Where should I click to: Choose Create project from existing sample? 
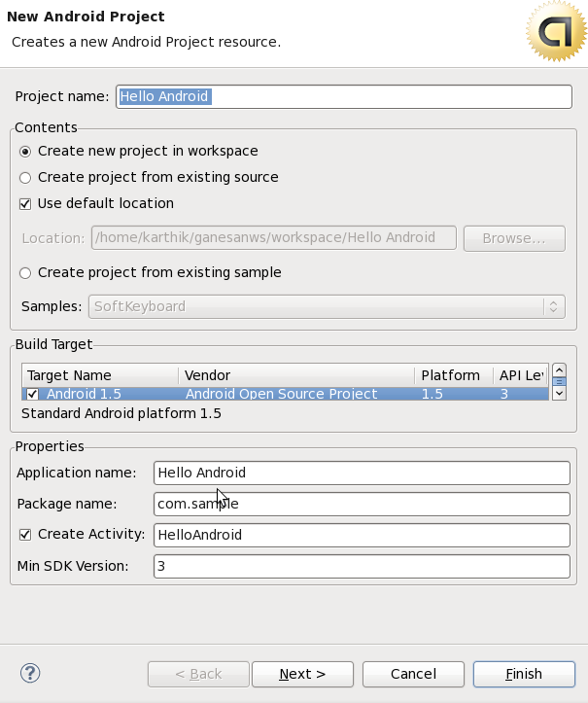pos(26,273)
